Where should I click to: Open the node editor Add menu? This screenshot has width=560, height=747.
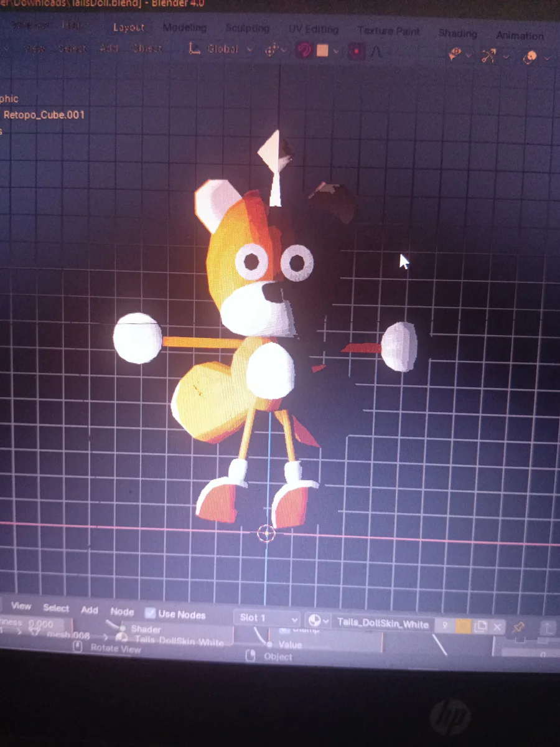pos(90,610)
